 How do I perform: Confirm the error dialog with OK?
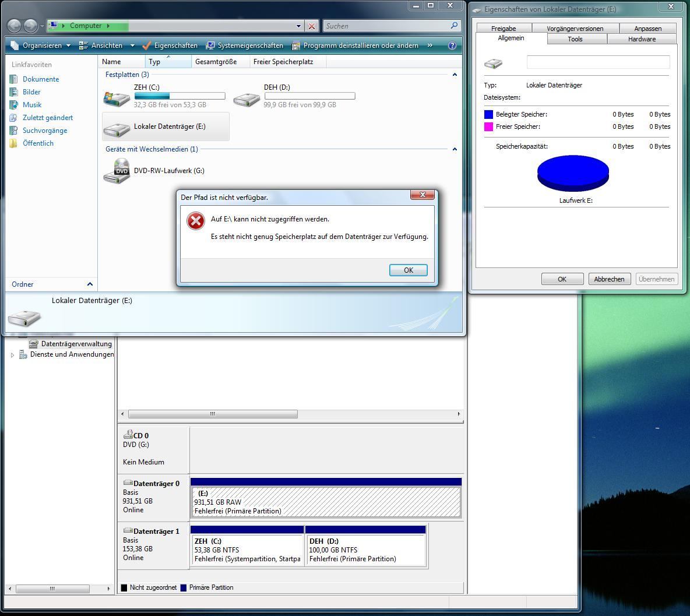409,270
